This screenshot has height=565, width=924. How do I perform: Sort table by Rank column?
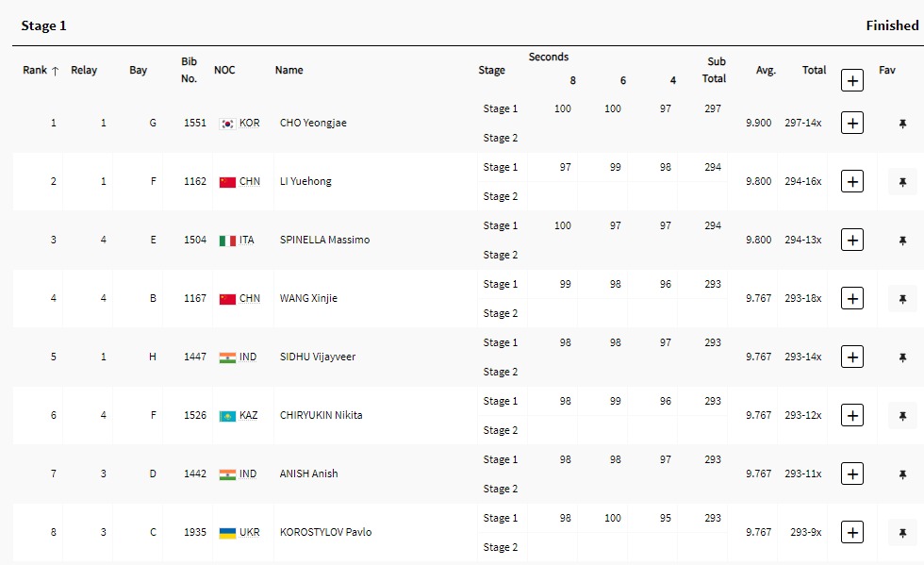[41, 71]
